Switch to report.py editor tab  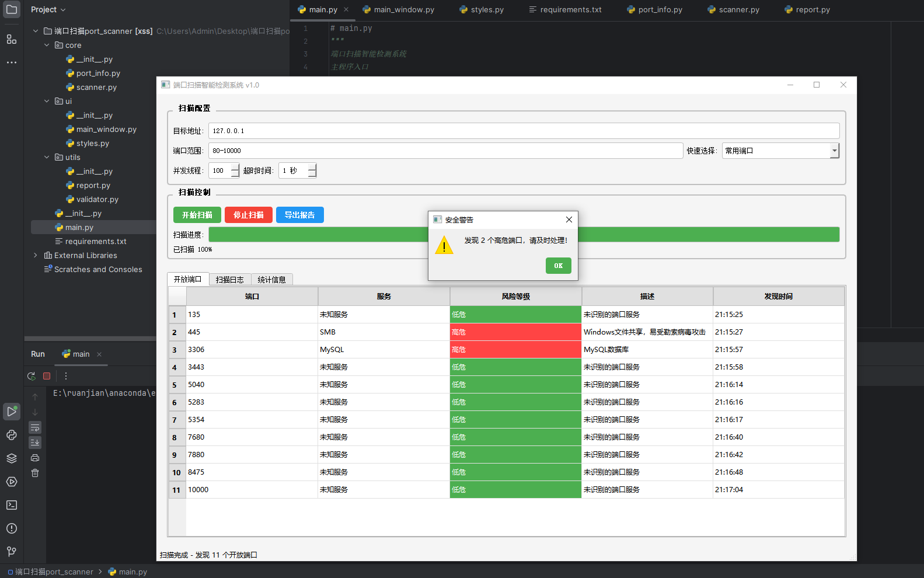[x=807, y=10]
